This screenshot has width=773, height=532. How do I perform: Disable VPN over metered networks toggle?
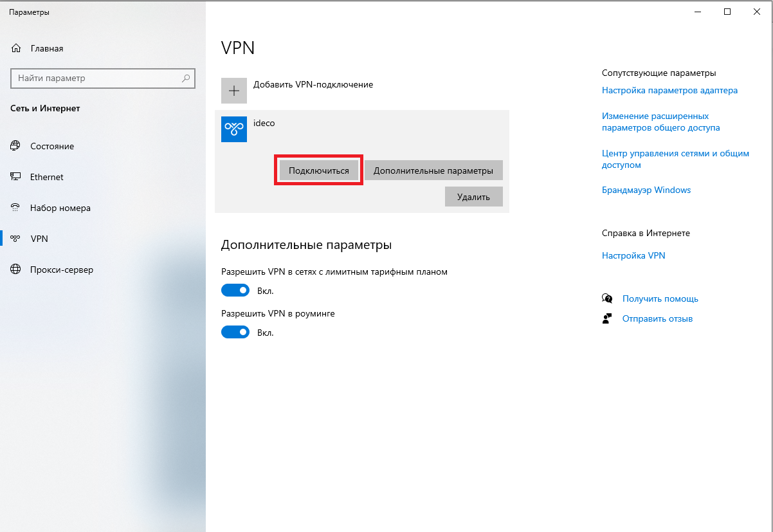(x=235, y=291)
